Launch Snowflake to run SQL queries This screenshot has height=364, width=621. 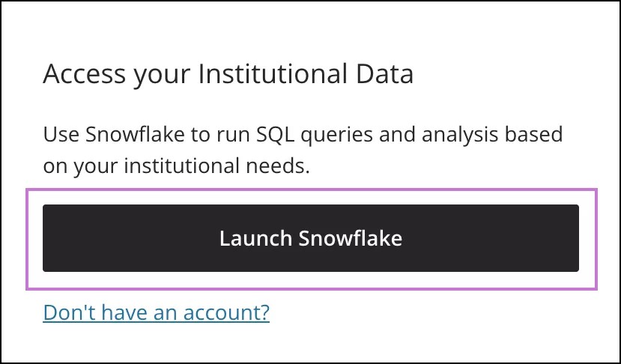coord(310,238)
